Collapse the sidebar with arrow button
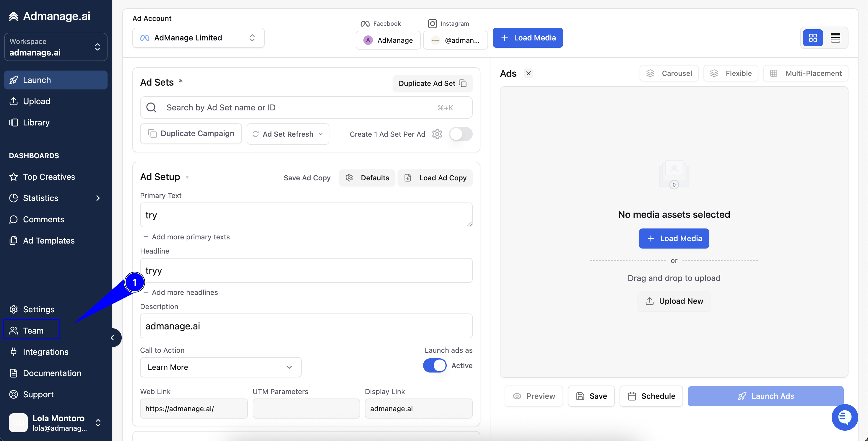The image size is (868, 441). coord(113,338)
